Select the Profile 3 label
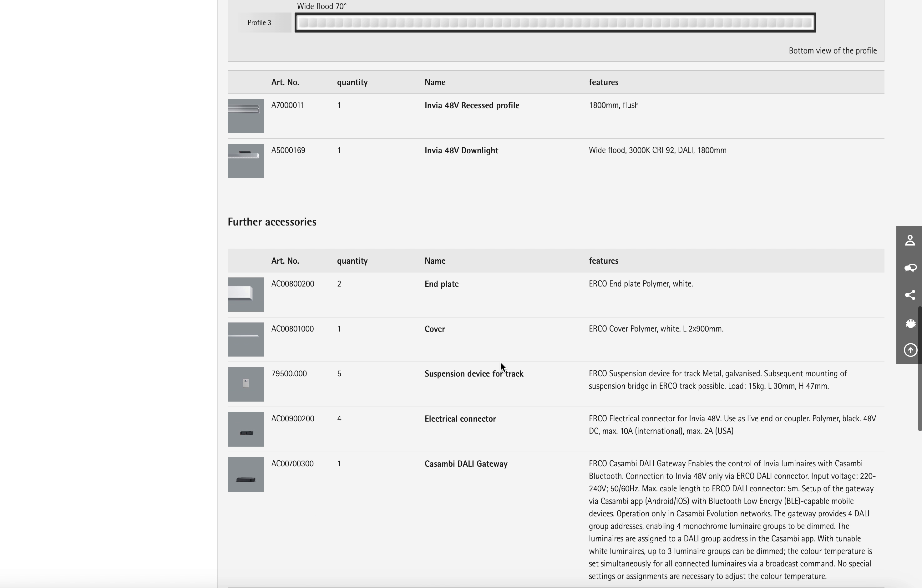This screenshot has height=588, width=922. [x=260, y=23]
